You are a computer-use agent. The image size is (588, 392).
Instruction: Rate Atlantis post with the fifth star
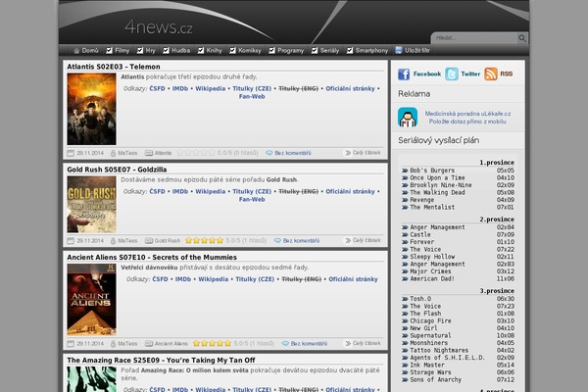click(x=212, y=153)
